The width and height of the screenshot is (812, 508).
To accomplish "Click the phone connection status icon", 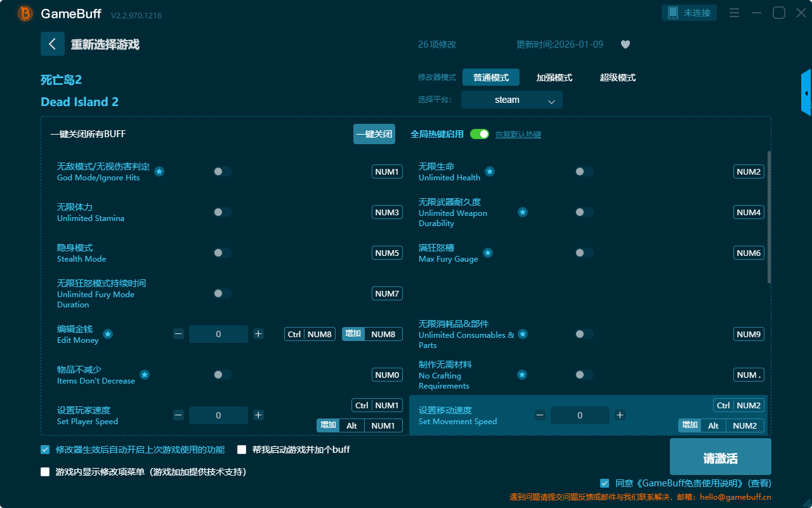I will (x=673, y=13).
